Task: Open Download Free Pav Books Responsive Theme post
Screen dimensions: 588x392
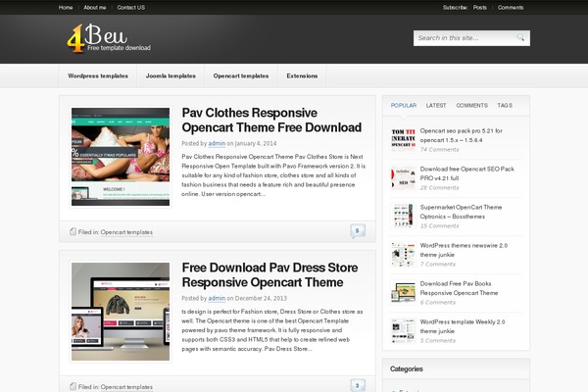Action: (x=459, y=288)
